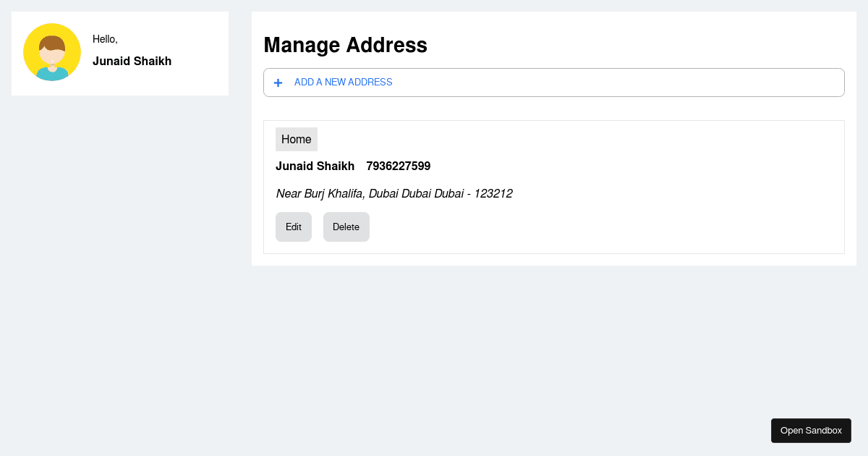Viewport: 868px width, 456px height.
Task: Open Sandbox using the bottom-right button
Action: point(811,430)
